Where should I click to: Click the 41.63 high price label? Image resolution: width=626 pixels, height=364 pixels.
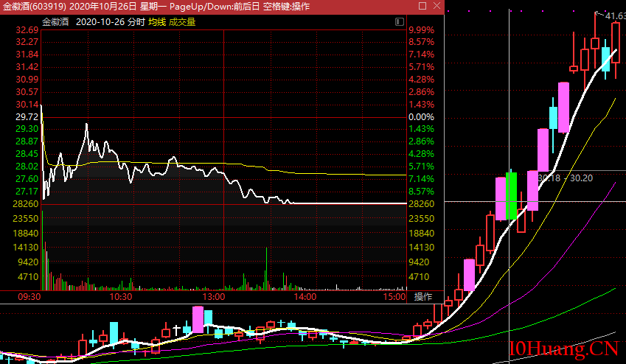616,15
